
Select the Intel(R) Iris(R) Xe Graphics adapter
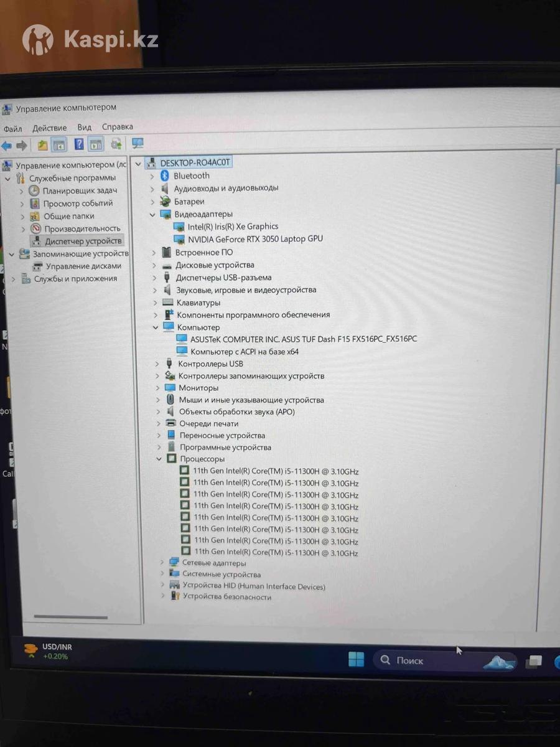tap(233, 227)
